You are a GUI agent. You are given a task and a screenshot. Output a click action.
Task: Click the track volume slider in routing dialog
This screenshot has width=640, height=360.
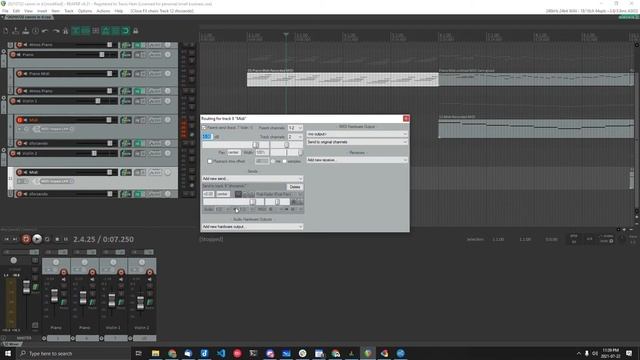point(236,145)
